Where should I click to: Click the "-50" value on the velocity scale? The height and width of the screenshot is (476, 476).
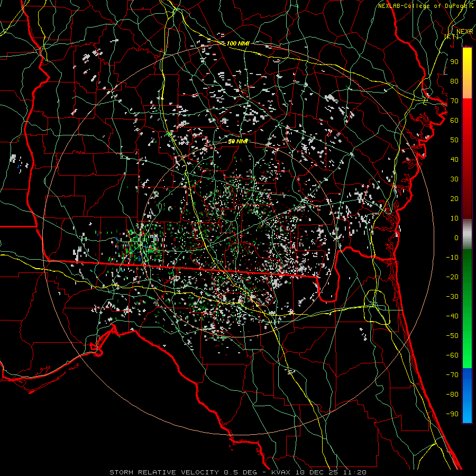tap(452, 336)
